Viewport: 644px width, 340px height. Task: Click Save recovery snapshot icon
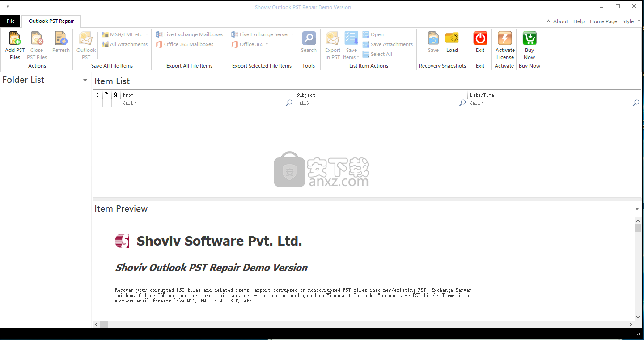433,38
